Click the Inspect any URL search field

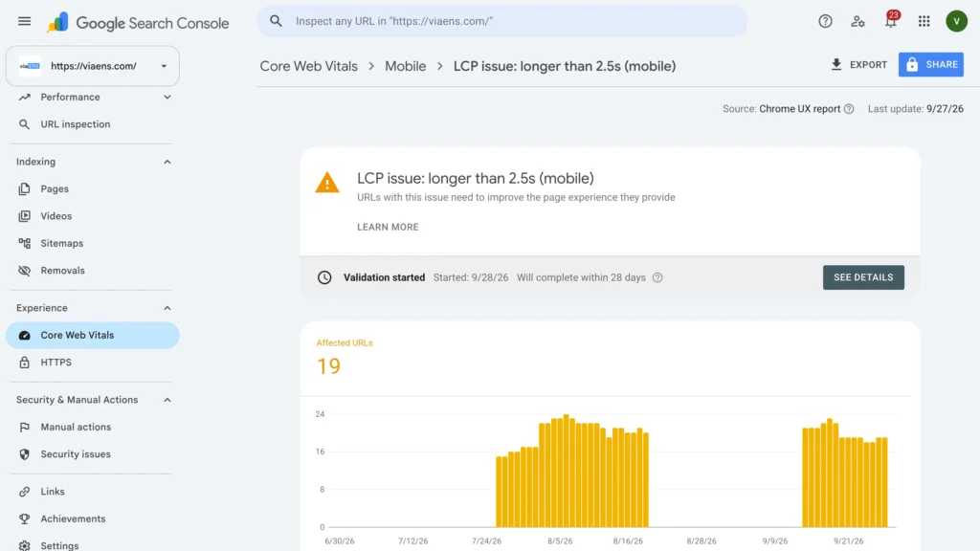[501, 21]
